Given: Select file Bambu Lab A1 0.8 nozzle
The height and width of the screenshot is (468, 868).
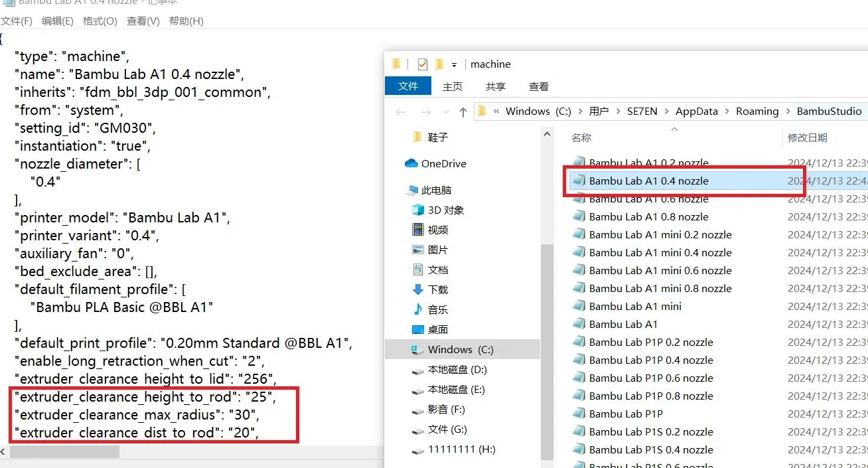Looking at the screenshot, I should coord(640,216).
